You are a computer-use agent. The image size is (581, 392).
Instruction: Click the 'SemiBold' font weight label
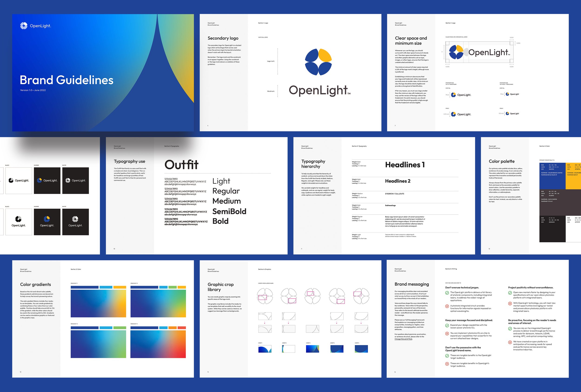[229, 211]
